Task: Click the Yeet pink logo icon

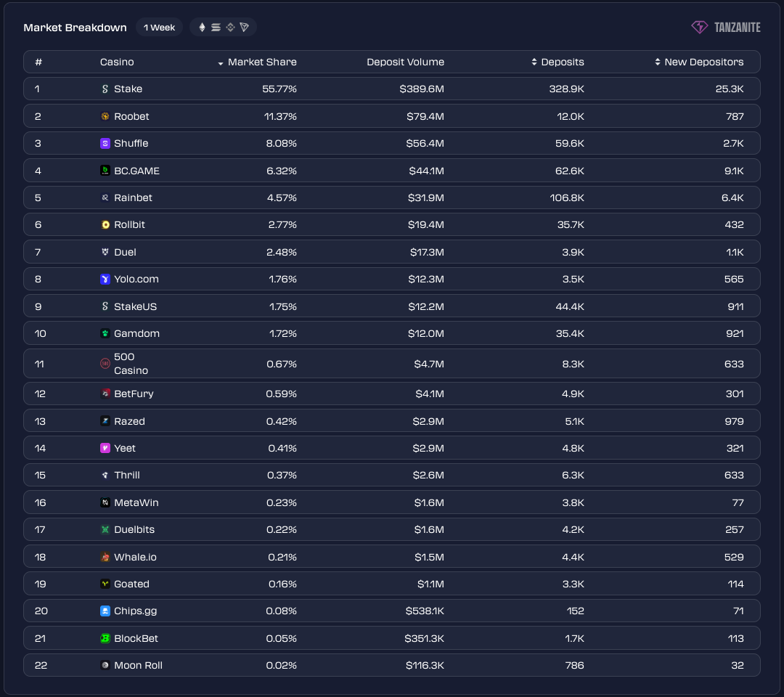Action: 105,449
